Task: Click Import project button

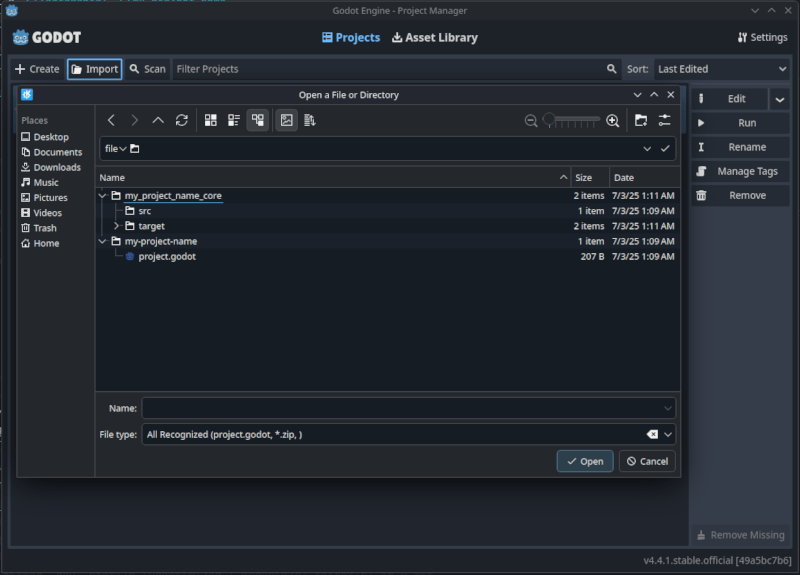Action: click(94, 69)
